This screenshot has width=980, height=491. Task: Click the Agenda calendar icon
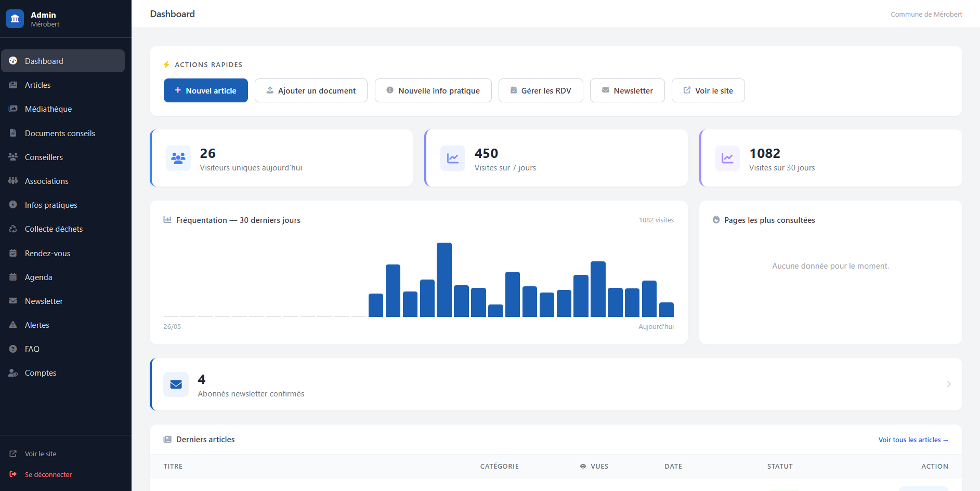pos(13,277)
